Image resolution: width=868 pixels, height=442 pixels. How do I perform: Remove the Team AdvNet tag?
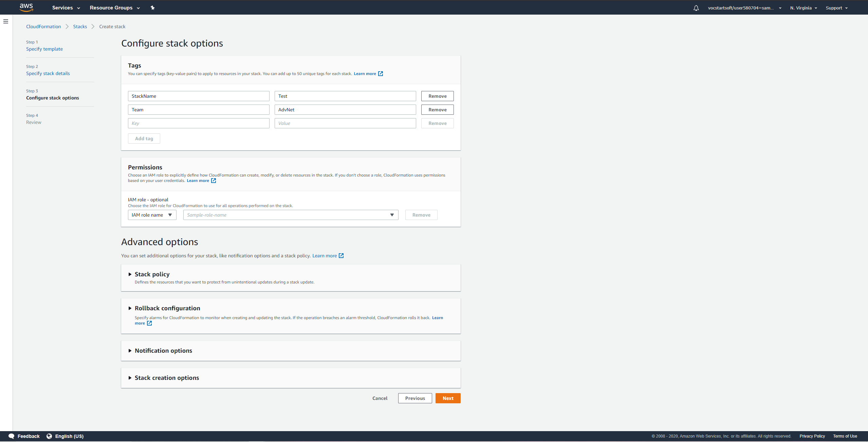(x=437, y=110)
